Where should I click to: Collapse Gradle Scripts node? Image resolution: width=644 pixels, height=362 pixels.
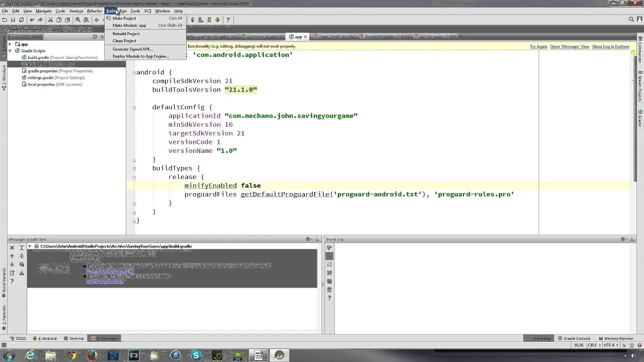[x=10, y=51]
